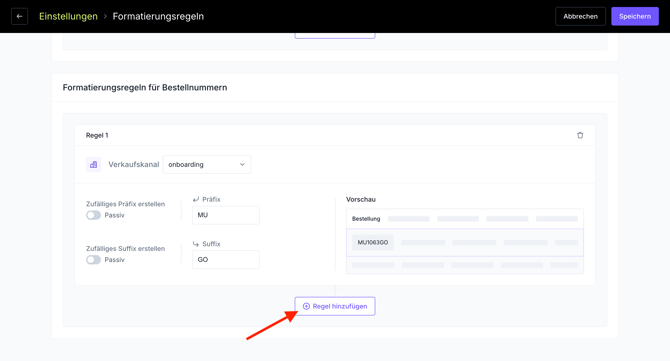
Task: Go to Einstellungen breadcrumb
Action: [x=68, y=16]
